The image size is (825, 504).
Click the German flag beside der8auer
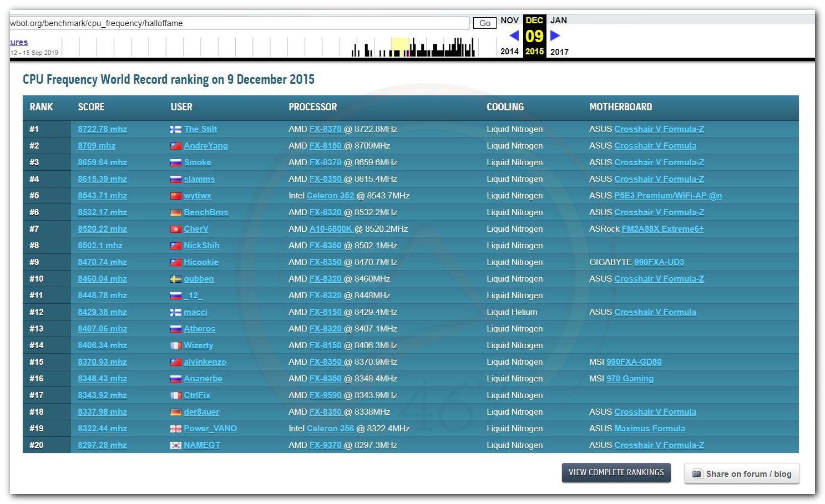(x=176, y=412)
